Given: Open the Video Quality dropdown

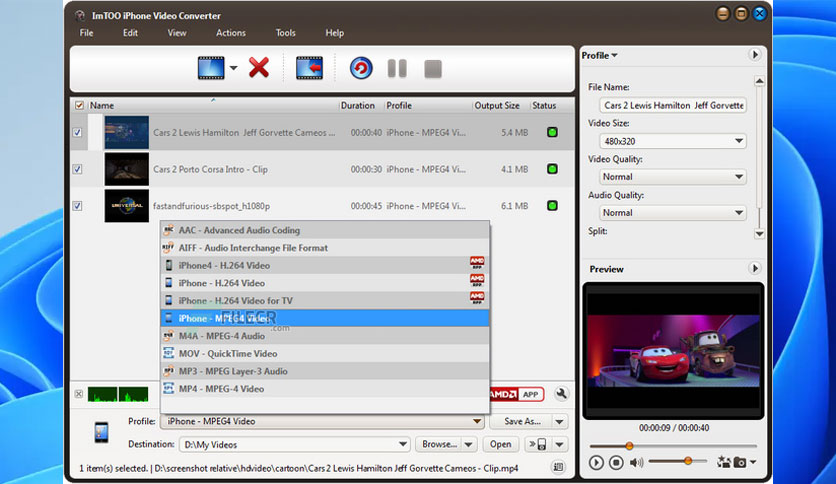Looking at the screenshot, I should tap(673, 176).
